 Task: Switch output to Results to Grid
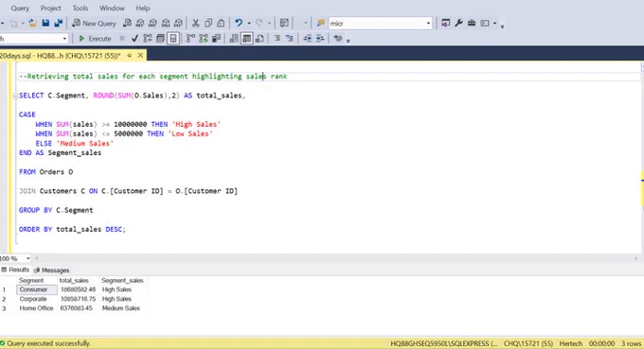point(246,39)
